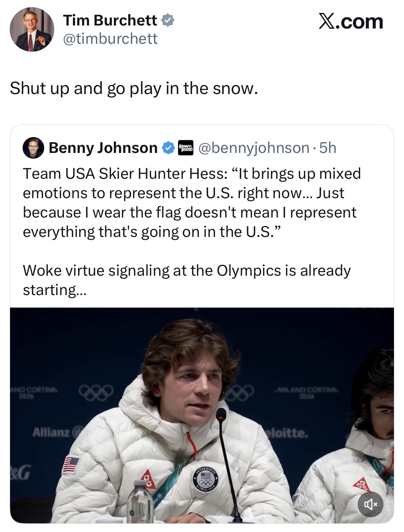Viewport: 404px width, 532px height.
Task: Click the X.com logo
Action: pos(350,22)
